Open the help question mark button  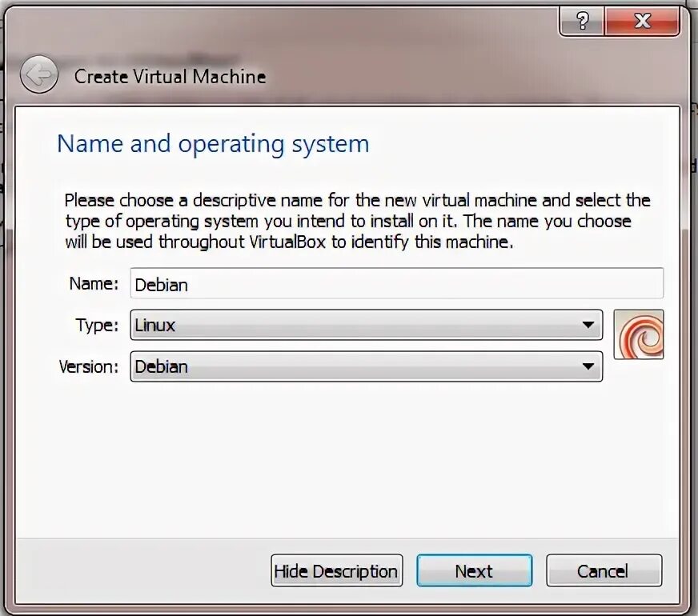(x=582, y=21)
